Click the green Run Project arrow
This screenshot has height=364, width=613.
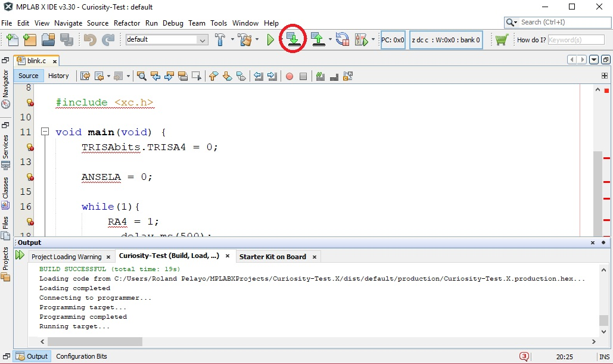[270, 40]
